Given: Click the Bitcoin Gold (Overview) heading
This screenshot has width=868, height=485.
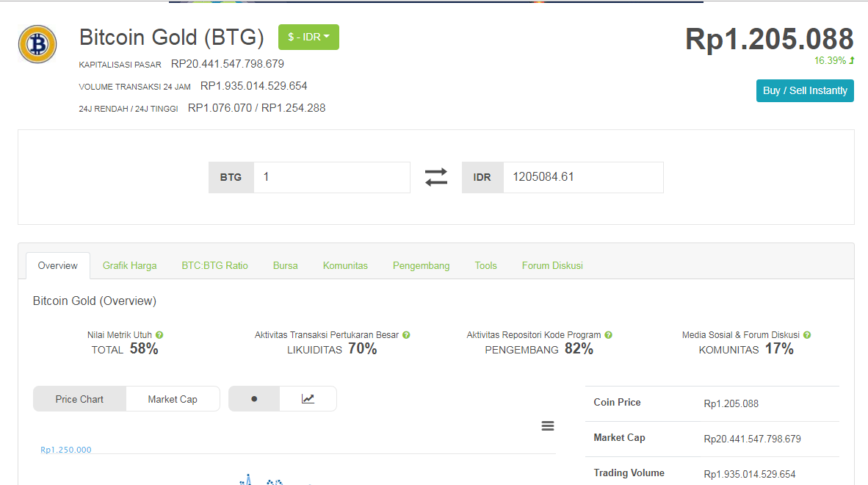Looking at the screenshot, I should [x=95, y=301].
